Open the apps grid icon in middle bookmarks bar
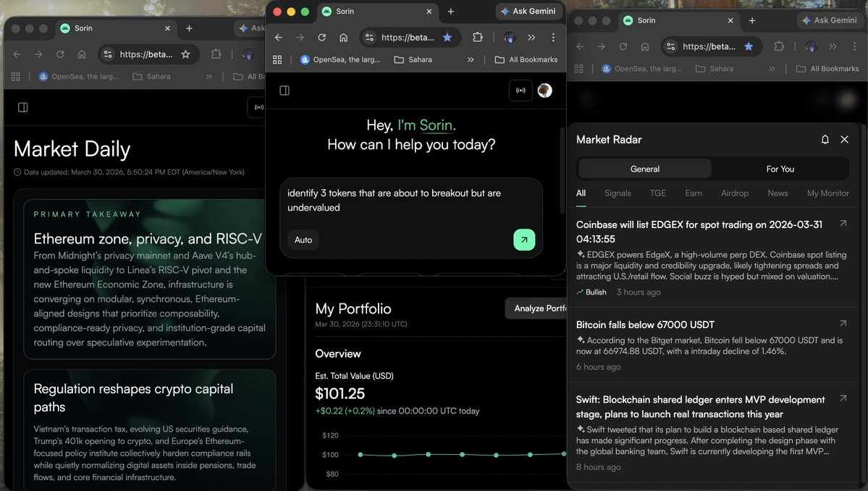 pyautogui.click(x=277, y=59)
